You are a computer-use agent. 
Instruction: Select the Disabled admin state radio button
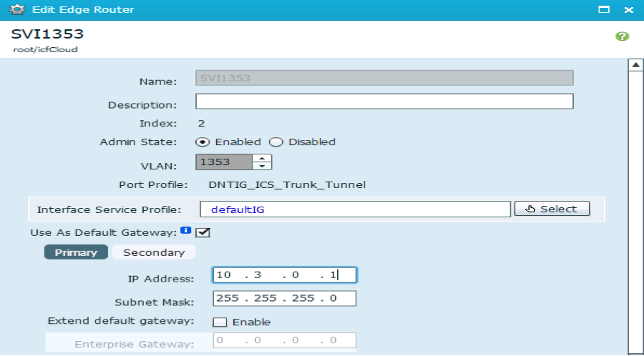(x=275, y=142)
